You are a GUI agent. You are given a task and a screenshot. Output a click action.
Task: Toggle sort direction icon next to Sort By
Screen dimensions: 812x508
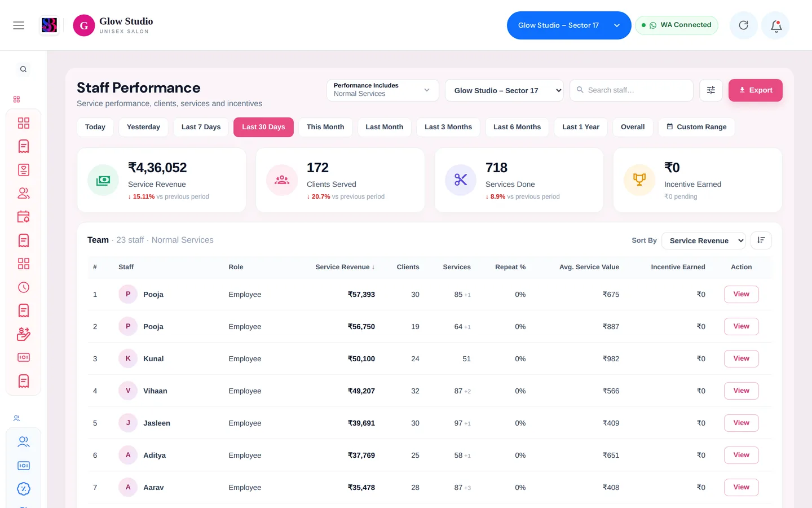pos(761,240)
